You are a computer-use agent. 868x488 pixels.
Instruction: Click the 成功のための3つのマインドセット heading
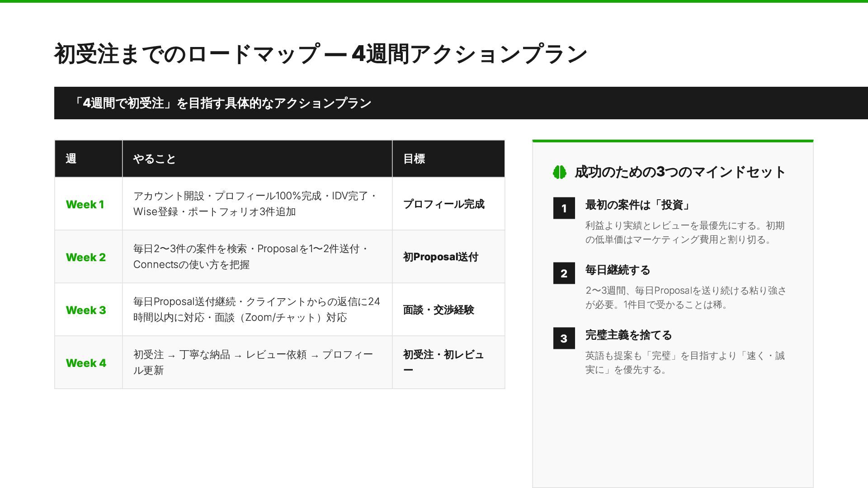pos(680,172)
